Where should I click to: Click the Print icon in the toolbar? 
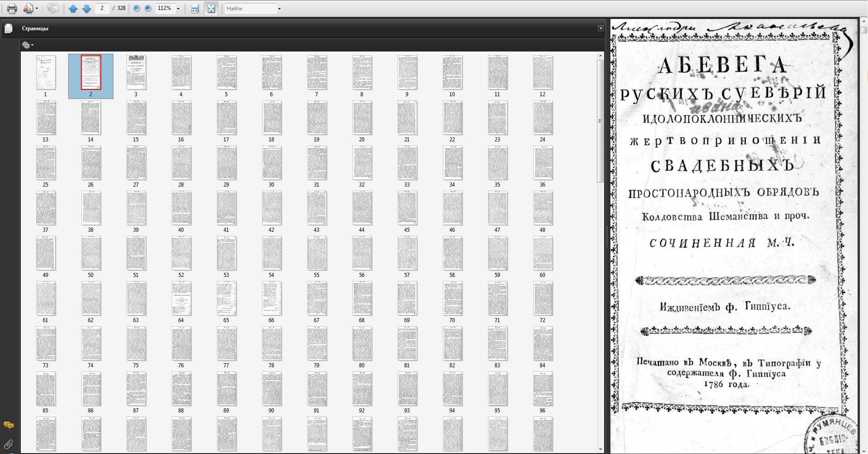tap(12, 9)
